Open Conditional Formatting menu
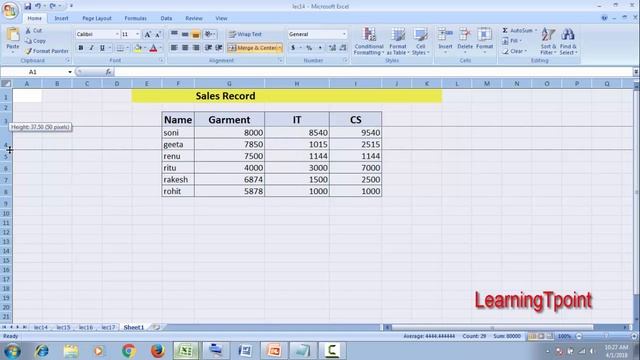 pos(369,41)
